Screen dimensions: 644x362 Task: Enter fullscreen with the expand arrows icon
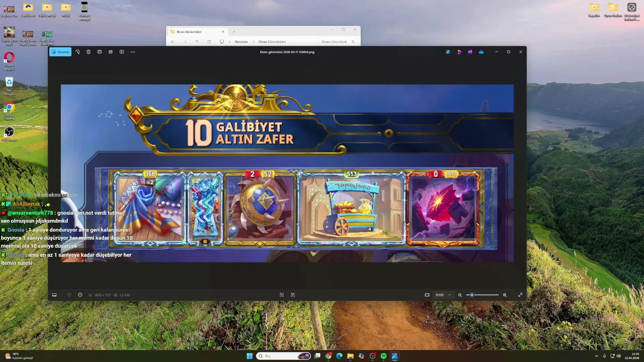pos(520,295)
